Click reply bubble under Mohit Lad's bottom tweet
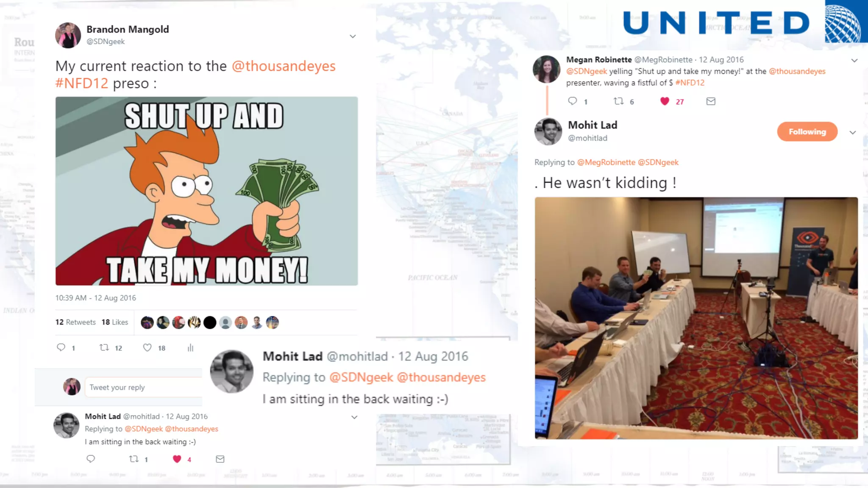The height and width of the screenshot is (488, 868). click(x=91, y=459)
